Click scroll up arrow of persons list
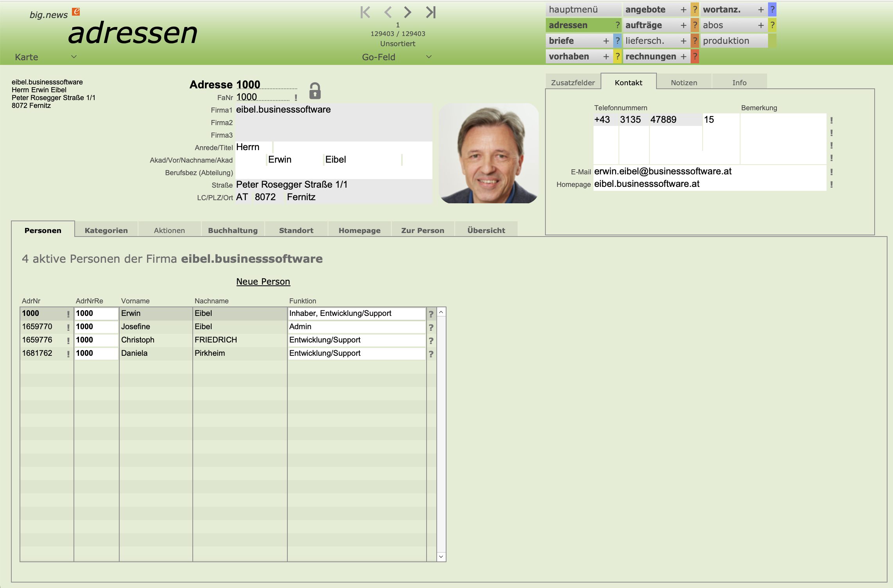 click(441, 312)
